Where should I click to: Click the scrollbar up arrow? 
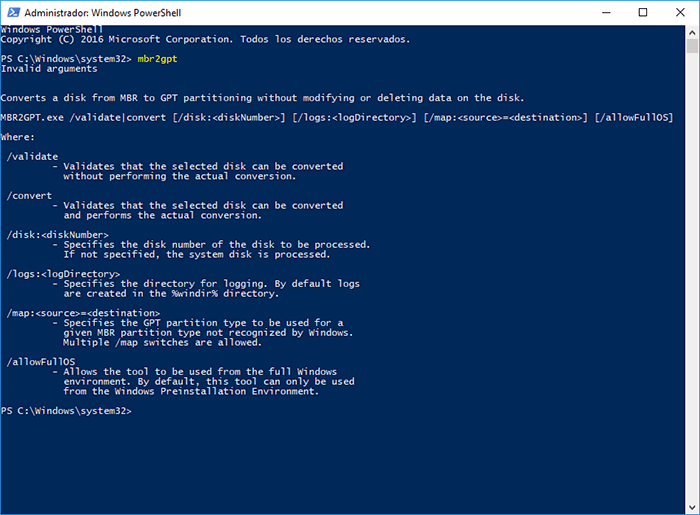click(x=691, y=33)
